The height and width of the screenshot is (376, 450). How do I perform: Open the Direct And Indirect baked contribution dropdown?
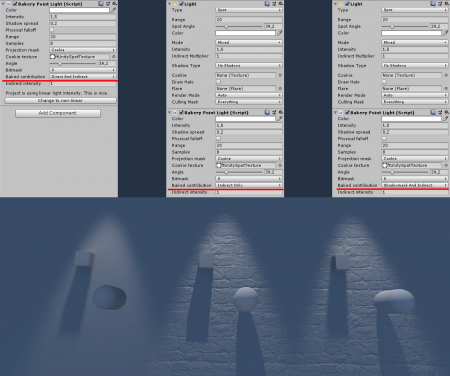click(83, 77)
